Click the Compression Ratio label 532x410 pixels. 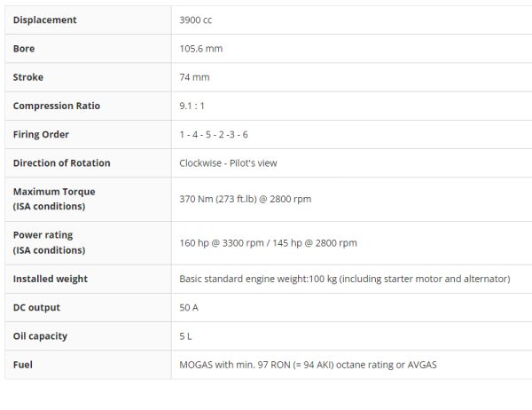point(57,106)
